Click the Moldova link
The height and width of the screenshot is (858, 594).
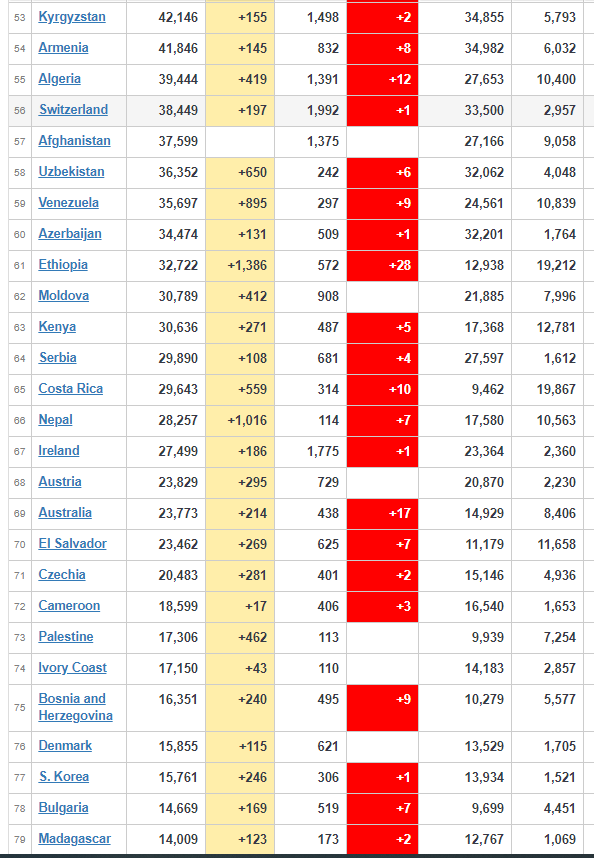[x=63, y=295]
